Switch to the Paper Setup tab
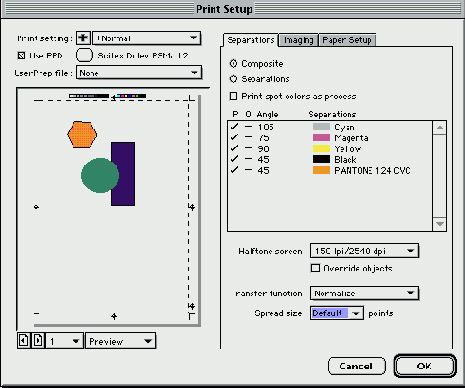Image resolution: width=465 pixels, height=388 pixels. click(x=347, y=40)
